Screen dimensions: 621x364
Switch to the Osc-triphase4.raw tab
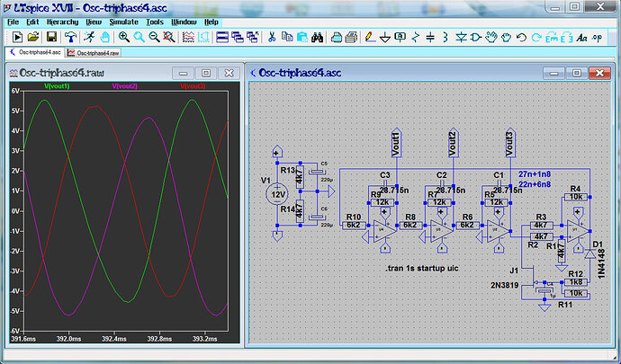tap(93, 53)
